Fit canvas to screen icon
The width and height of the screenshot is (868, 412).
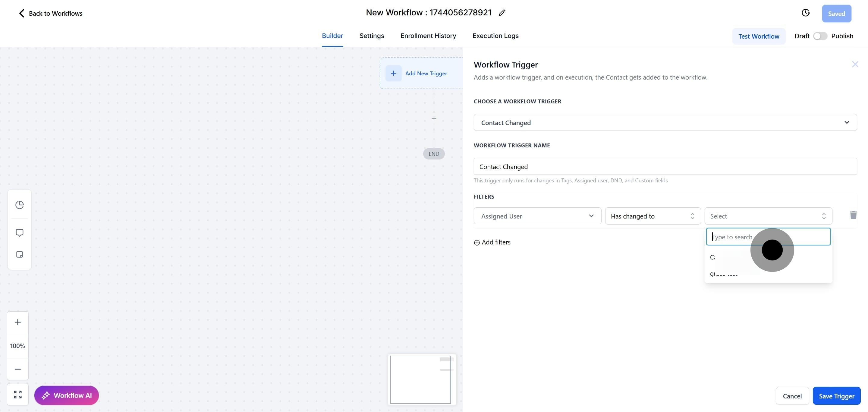18,395
